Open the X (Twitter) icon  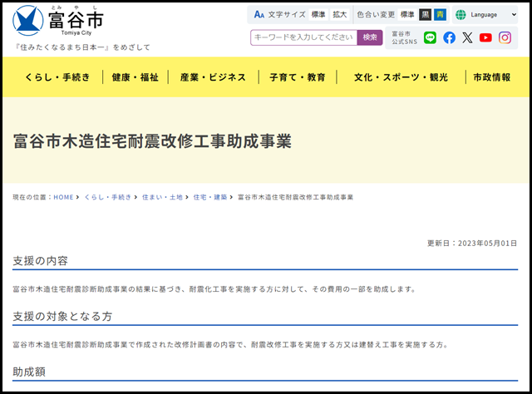point(467,37)
